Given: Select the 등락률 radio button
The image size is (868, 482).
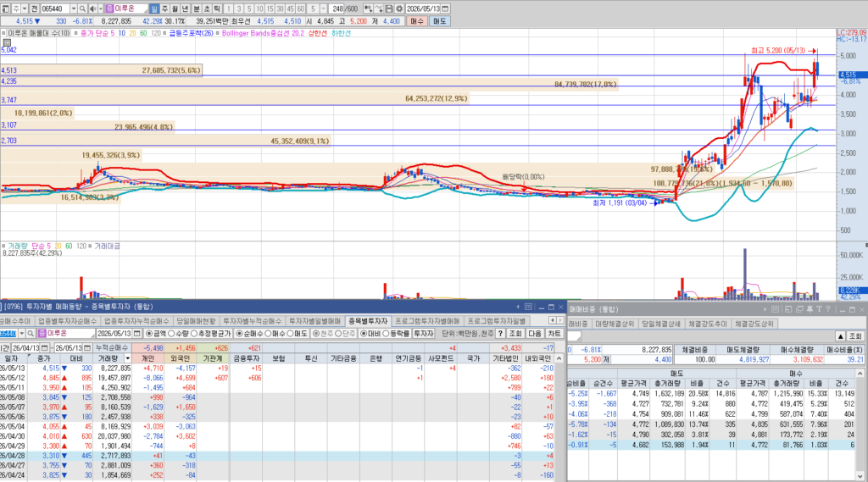Looking at the screenshot, I should (386, 334).
